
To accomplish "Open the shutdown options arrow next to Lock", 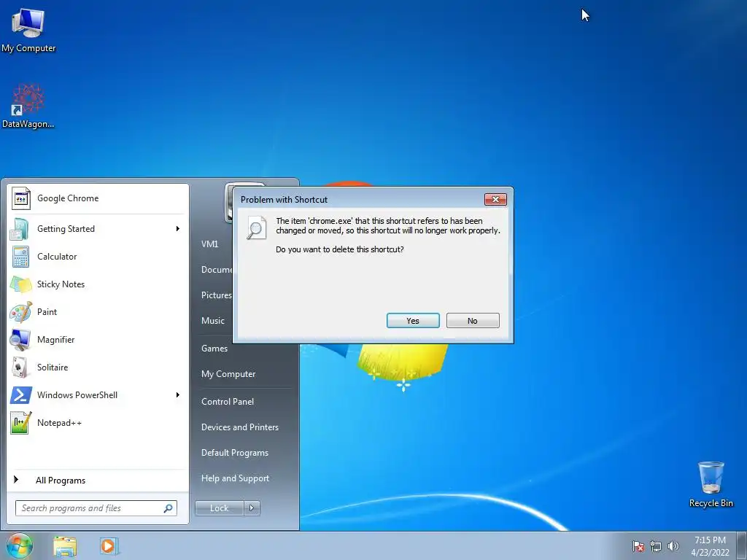I will click(x=252, y=508).
